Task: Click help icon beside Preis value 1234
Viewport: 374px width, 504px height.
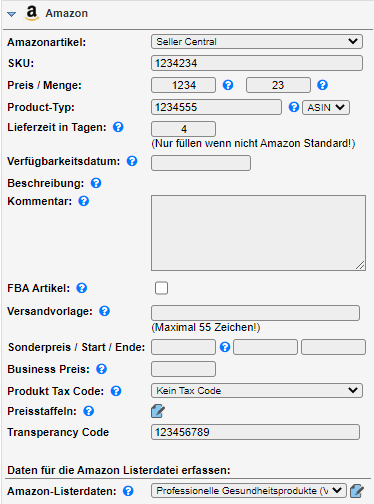Action: click(x=228, y=85)
